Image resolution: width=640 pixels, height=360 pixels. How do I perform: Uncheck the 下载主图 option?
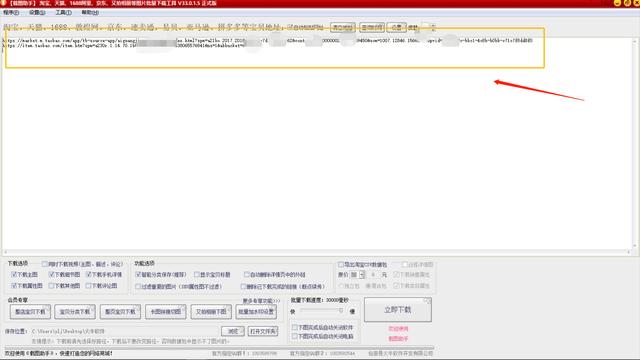(x=14, y=274)
